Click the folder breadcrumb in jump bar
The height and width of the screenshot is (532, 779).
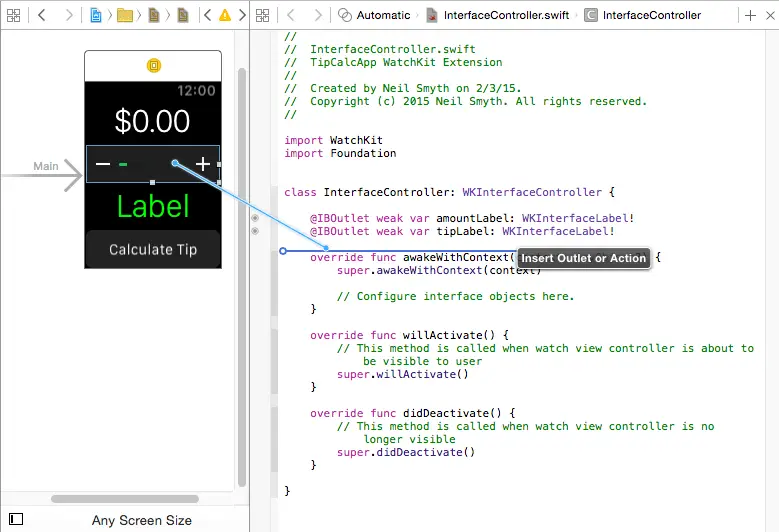[x=125, y=15]
